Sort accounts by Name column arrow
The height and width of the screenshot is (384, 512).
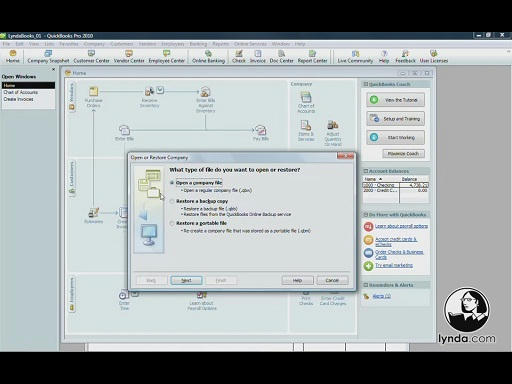pyautogui.click(x=380, y=179)
